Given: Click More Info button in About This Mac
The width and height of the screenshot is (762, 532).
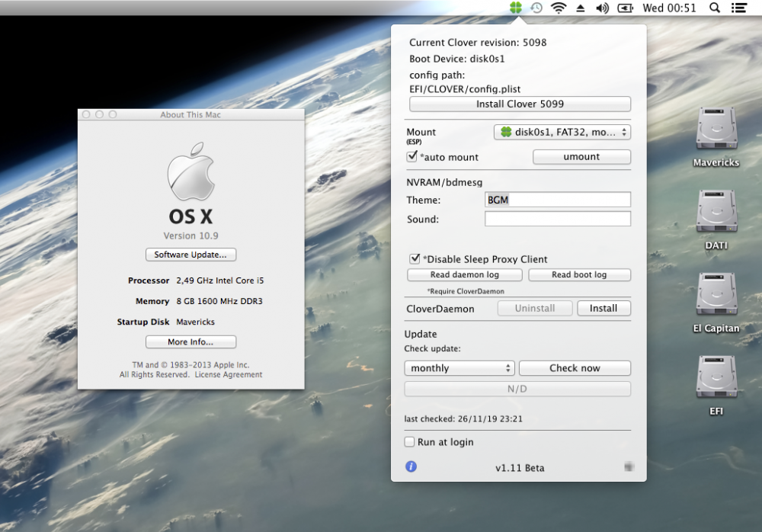Looking at the screenshot, I should coord(190,342).
